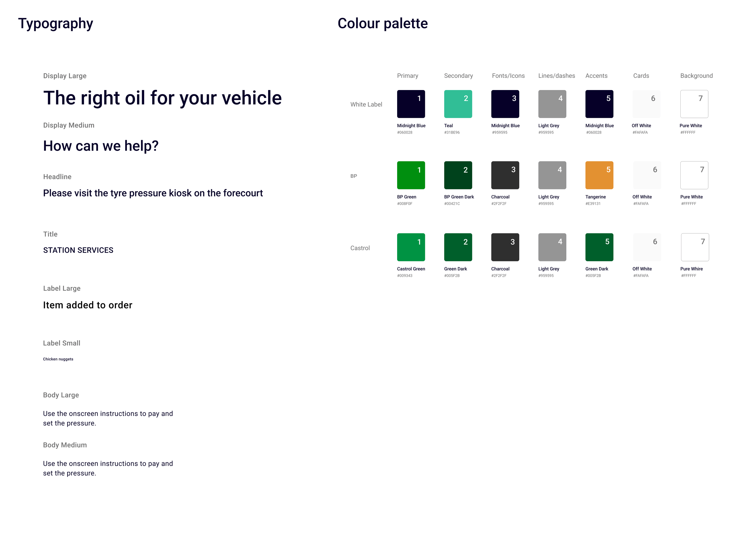This screenshot has width=756, height=541.
Task: Click the Castrol Green colour name
Action: pos(411,269)
